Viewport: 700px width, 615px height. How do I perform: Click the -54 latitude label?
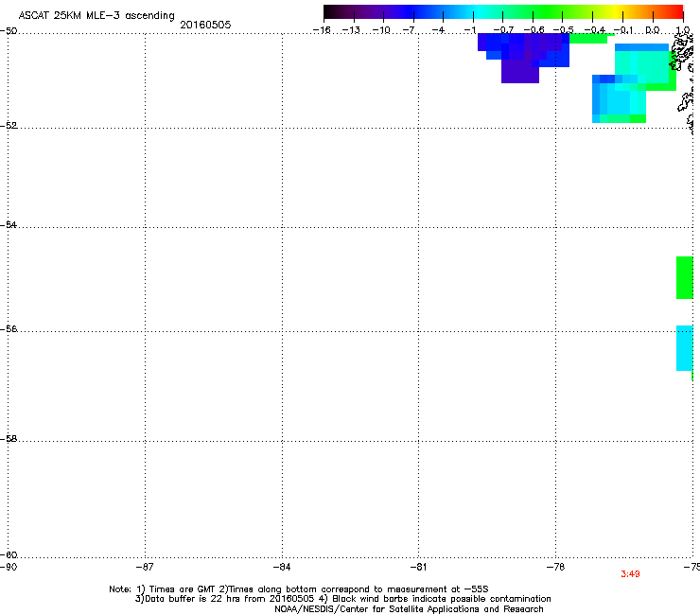[x=9, y=224]
